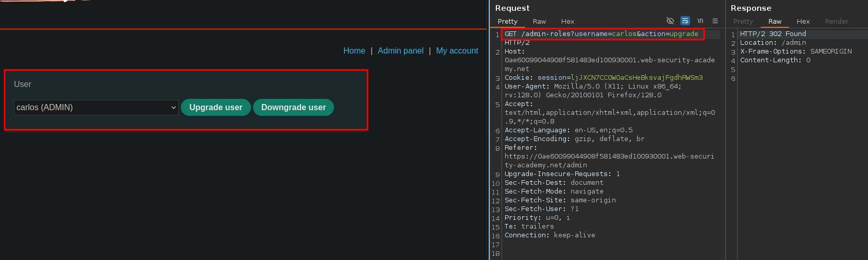Open the My account link

click(457, 51)
